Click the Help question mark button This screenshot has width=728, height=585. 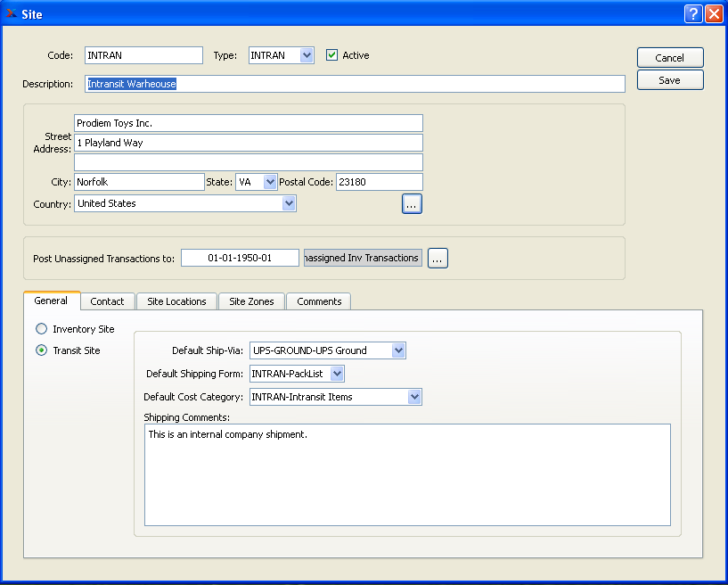(693, 14)
